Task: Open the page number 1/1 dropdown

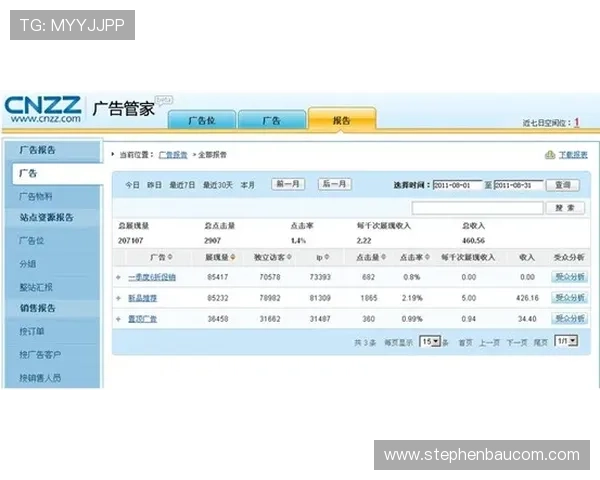Action: pyautogui.click(x=566, y=341)
